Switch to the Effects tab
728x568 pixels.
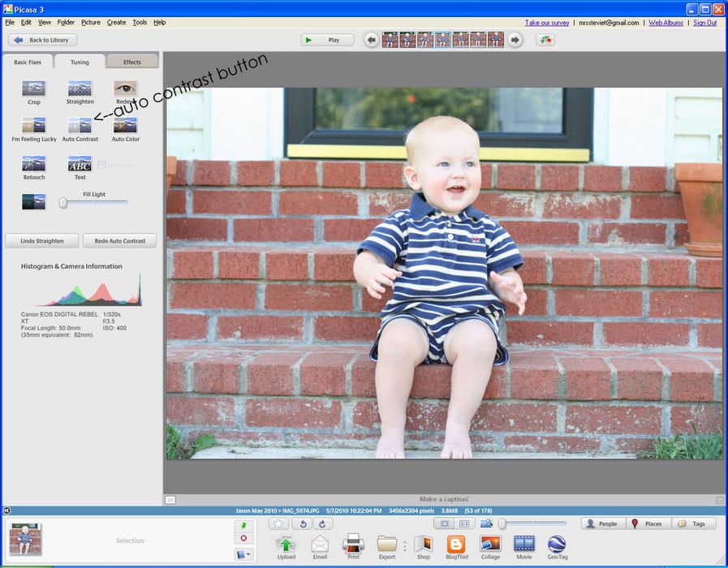tap(131, 62)
